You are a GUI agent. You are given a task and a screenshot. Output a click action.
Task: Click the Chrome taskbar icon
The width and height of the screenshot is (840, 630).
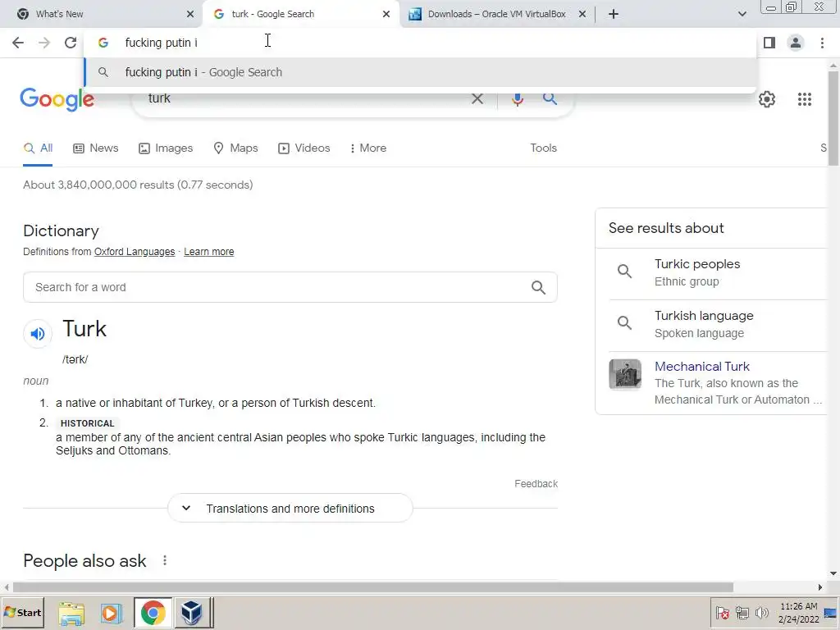(153, 613)
